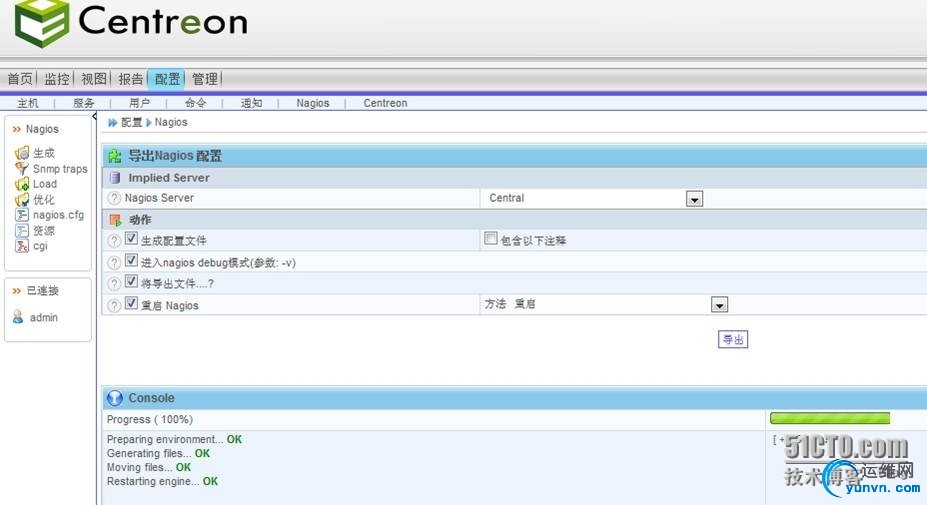927x505 pixels.
Task: Toggle the nagios debug模式 checkbox
Action: coord(131,260)
